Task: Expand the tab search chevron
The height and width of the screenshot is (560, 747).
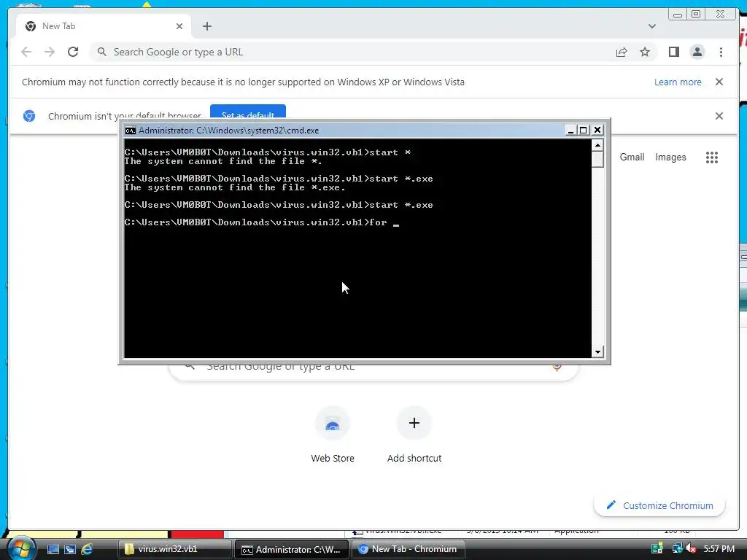Action: point(651,26)
